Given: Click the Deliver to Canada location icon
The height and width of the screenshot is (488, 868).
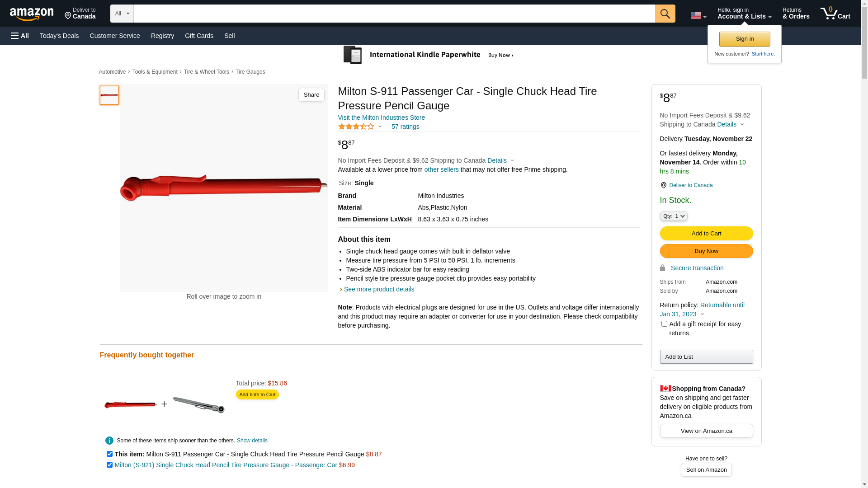Looking at the screenshot, I should point(663,185).
